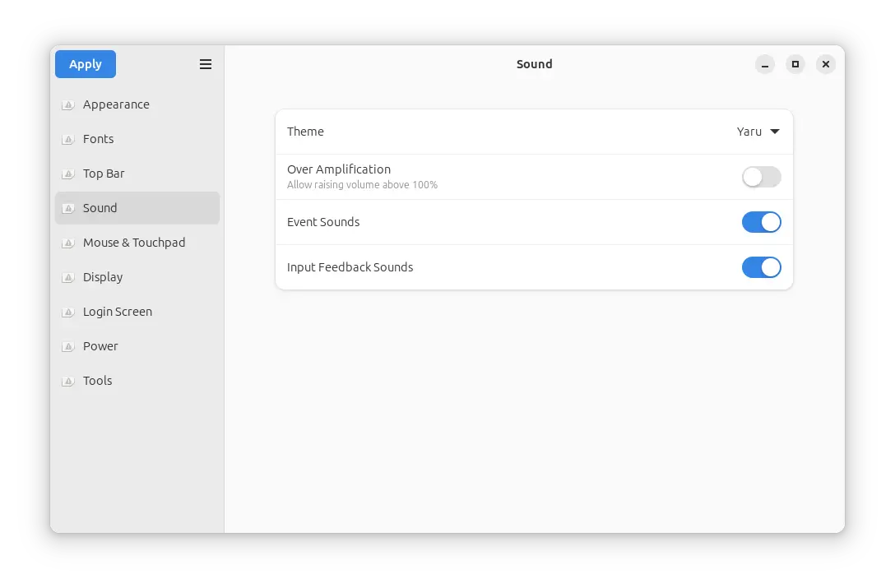The image size is (895, 588).
Task: Click the Display sidebar icon
Action: pyautogui.click(x=68, y=278)
